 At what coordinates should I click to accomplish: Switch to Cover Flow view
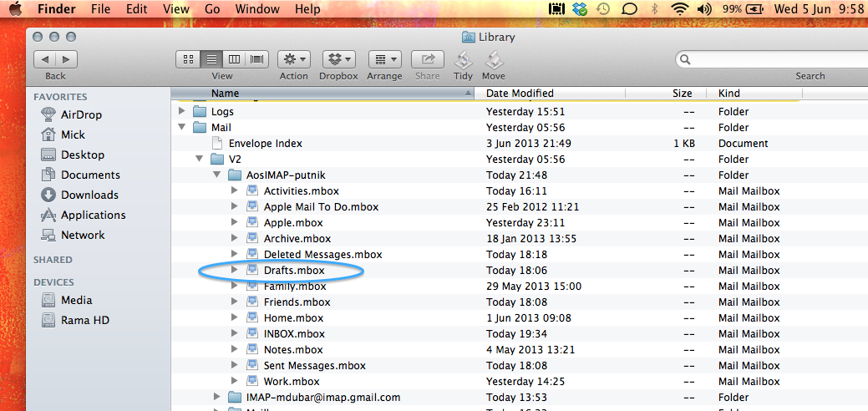click(257, 58)
